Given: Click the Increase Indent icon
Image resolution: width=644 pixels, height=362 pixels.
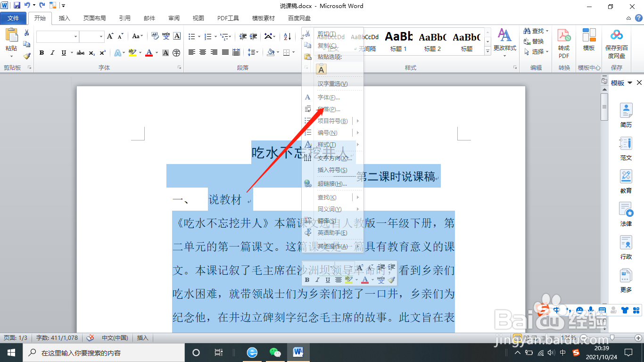Looking at the screenshot, I should tap(254, 36).
